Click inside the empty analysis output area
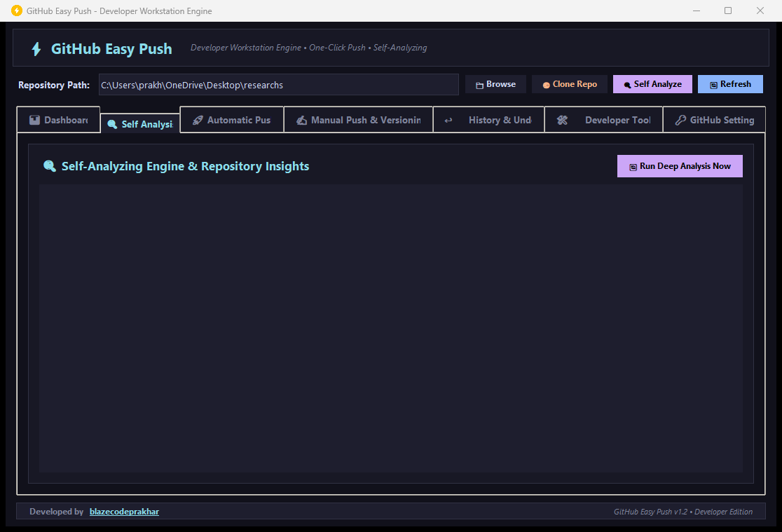This screenshot has width=782, height=532. (x=391, y=329)
